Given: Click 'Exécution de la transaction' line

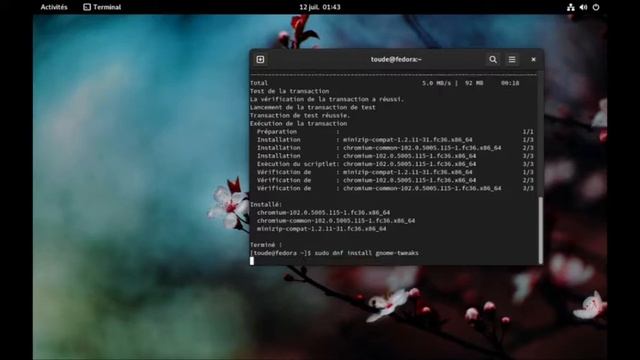Looking at the screenshot, I should 298,124.
